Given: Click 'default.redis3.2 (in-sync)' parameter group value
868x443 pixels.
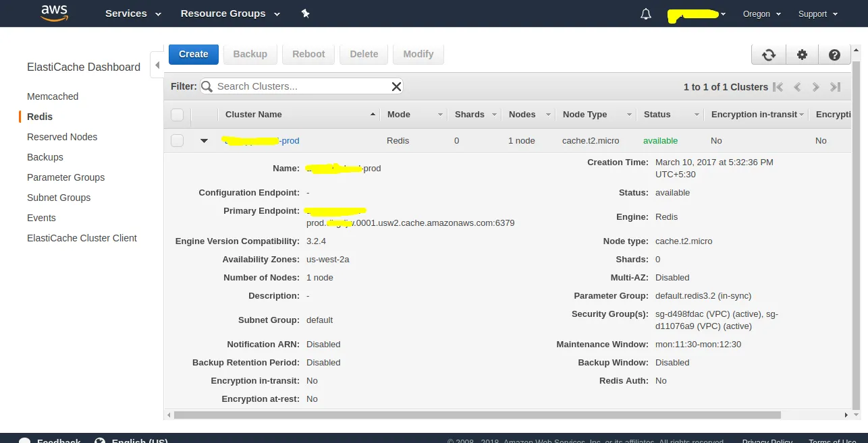Looking at the screenshot, I should pyautogui.click(x=703, y=295).
